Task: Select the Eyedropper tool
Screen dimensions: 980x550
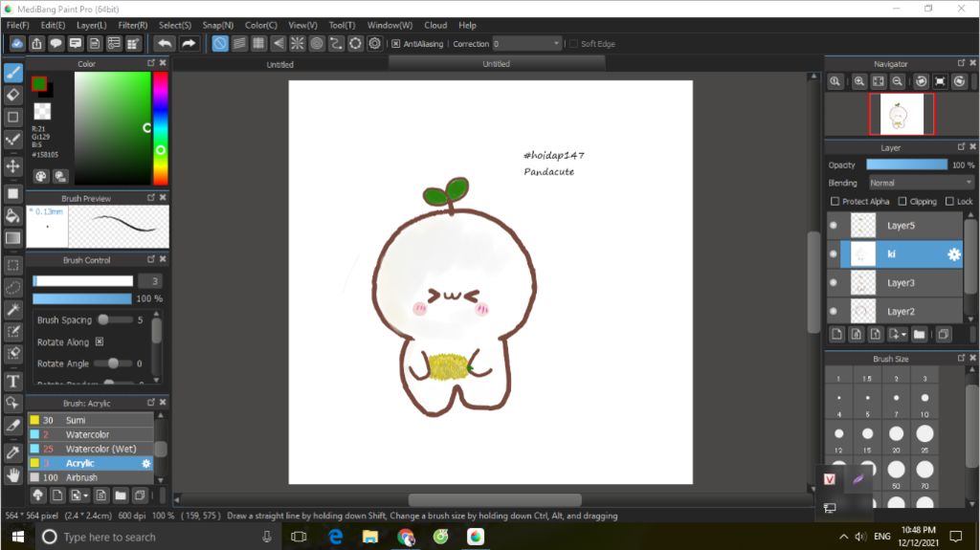Action: coord(13,452)
